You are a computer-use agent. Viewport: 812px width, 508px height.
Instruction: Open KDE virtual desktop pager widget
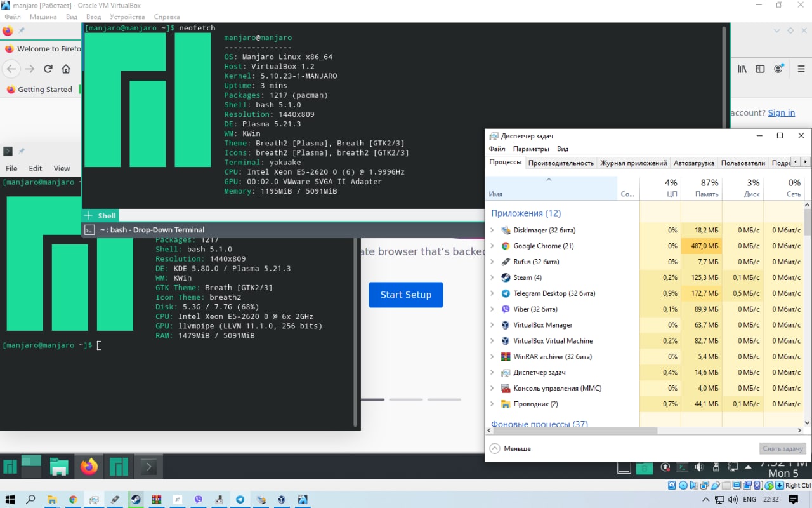point(31,466)
